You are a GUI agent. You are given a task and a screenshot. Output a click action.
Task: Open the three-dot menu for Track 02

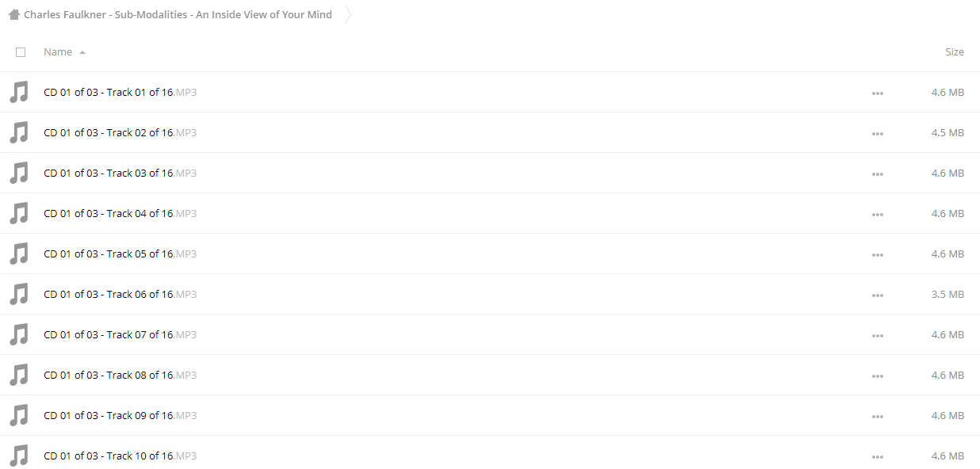[877, 133]
